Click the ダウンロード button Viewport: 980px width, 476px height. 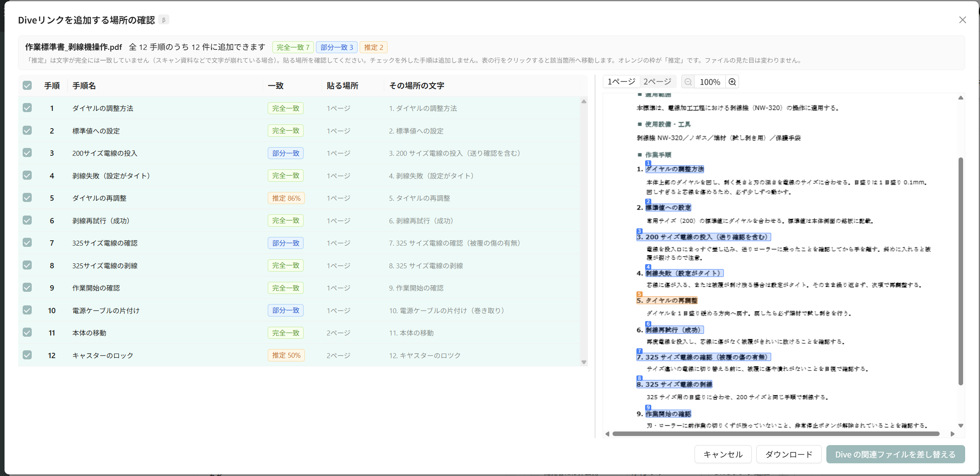(789, 454)
